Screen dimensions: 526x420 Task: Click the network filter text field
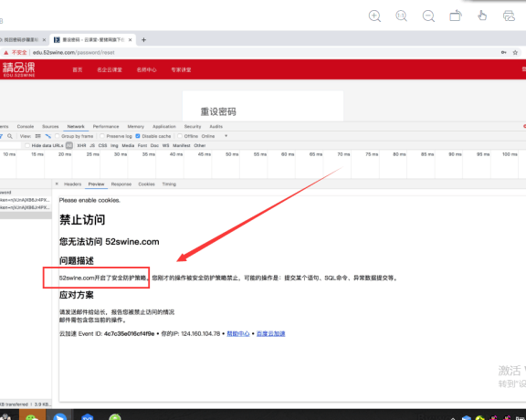point(10,145)
